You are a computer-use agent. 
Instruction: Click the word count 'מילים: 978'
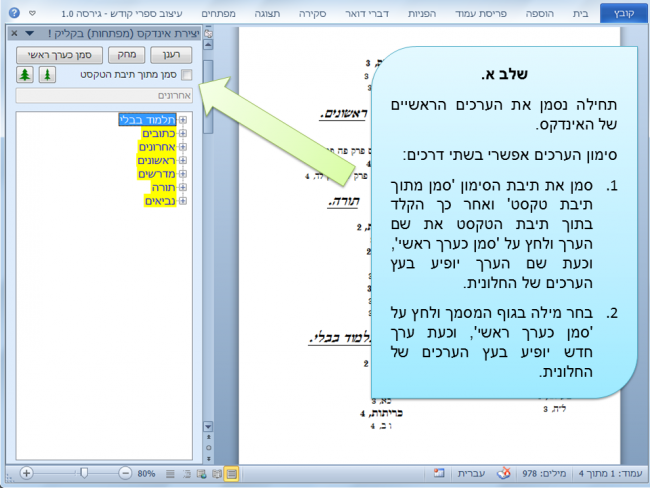(544, 473)
